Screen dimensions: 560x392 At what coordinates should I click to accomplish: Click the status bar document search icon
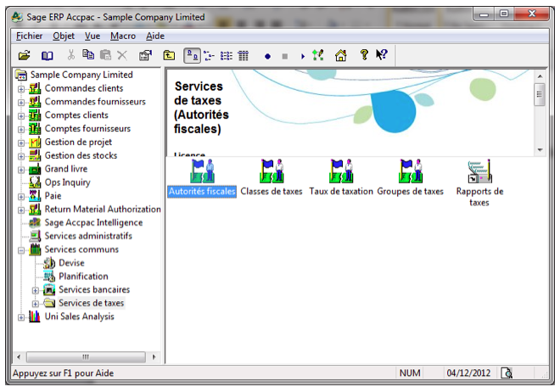(507, 373)
